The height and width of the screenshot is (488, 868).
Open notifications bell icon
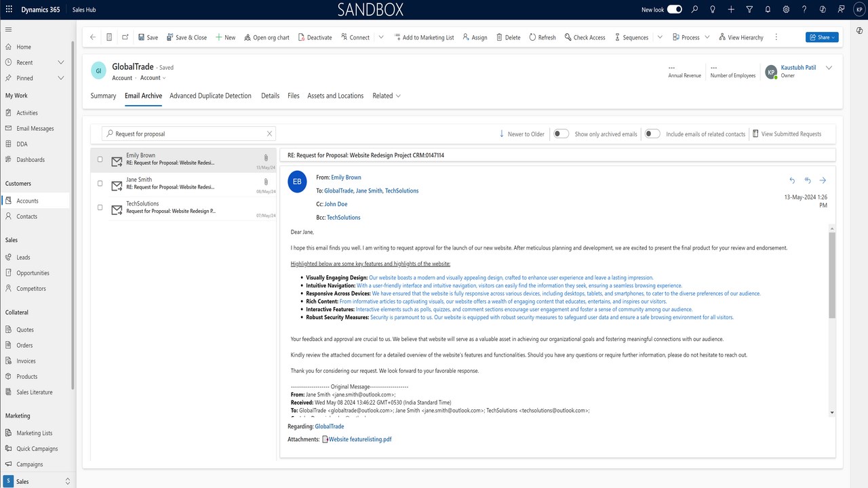(768, 9)
